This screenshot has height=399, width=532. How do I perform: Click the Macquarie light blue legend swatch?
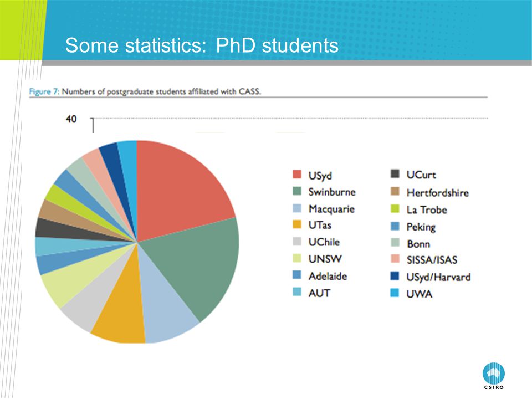[x=297, y=208]
